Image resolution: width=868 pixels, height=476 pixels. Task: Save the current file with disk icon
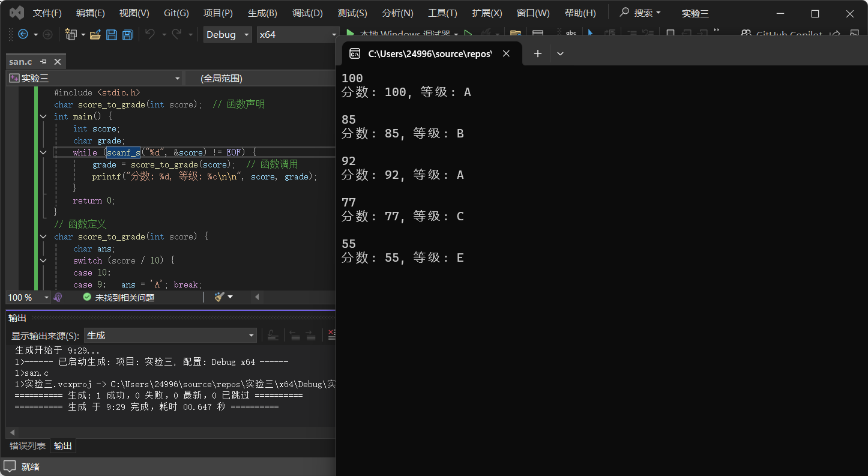(112, 34)
